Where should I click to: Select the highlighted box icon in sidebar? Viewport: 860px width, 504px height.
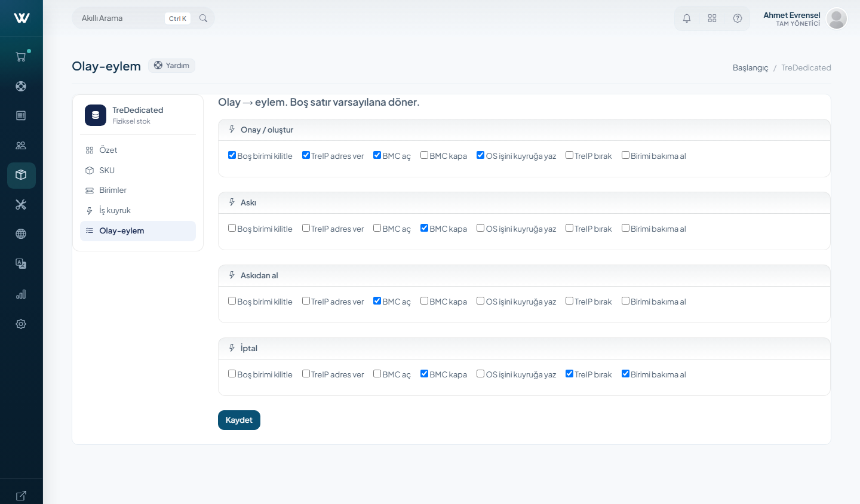pyautogui.click(x=21, y=175)
